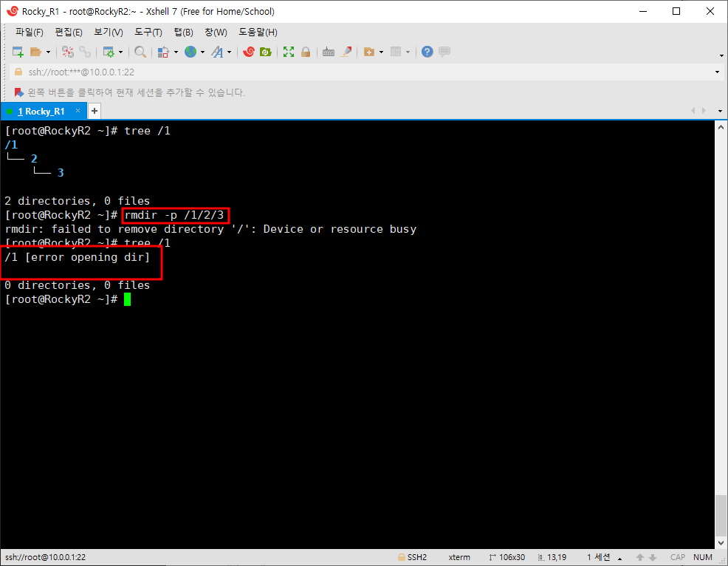The image size is (728, 566).
Task: Open the 도구(T) menu
Action: click(148, 32)
